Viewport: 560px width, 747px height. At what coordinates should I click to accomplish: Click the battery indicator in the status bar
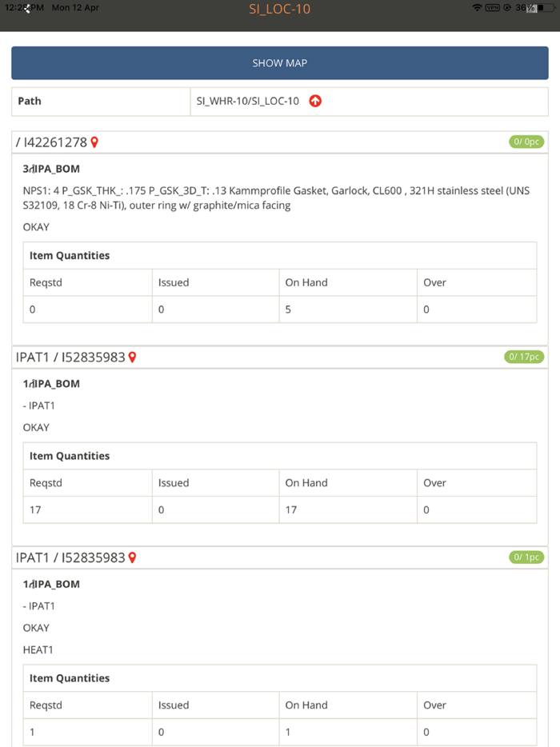pyautogui.click(x=544, y=9)
